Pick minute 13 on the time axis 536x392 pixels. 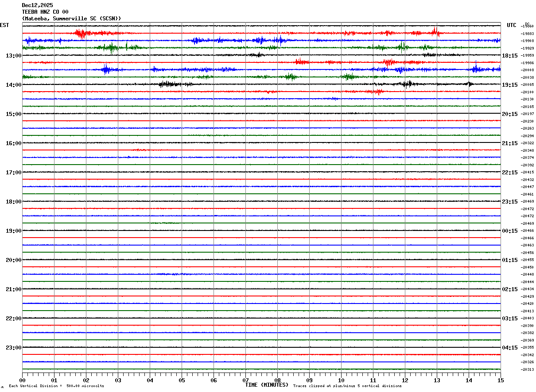click(x=437, y=380)
